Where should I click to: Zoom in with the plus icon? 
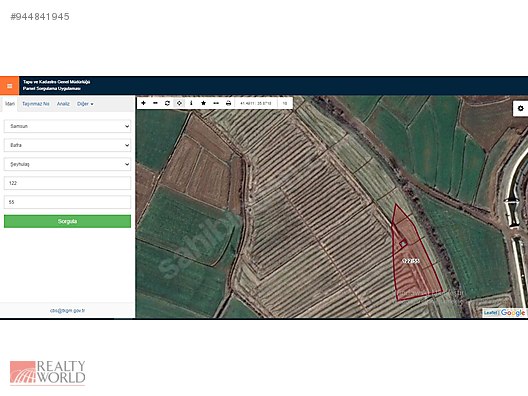tap(143, 103)
